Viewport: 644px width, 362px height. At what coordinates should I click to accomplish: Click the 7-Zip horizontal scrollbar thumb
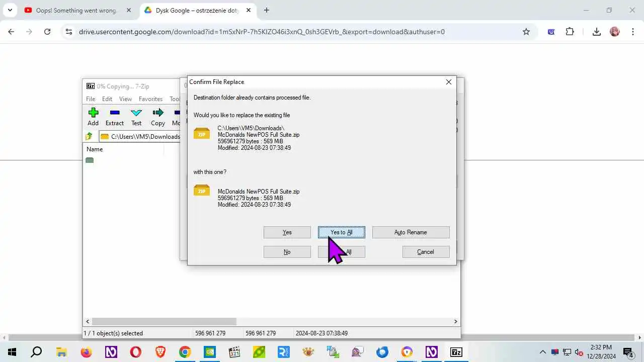(x=164, y=322)
